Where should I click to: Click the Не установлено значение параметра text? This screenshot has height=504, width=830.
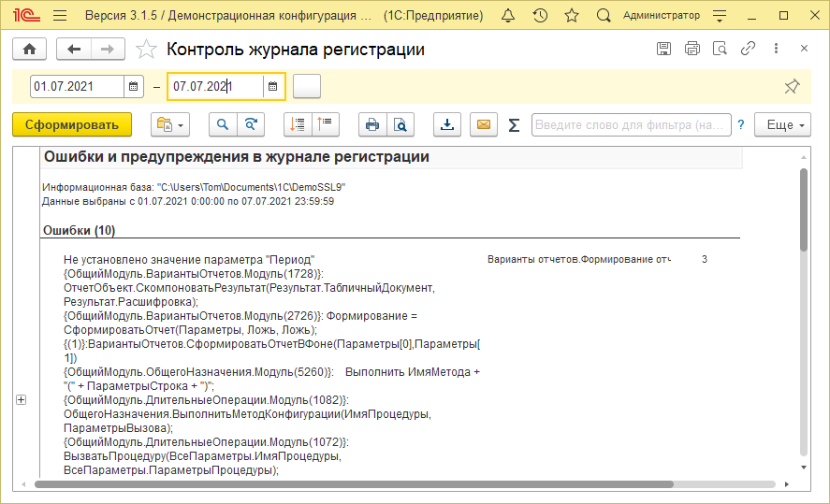189,260
